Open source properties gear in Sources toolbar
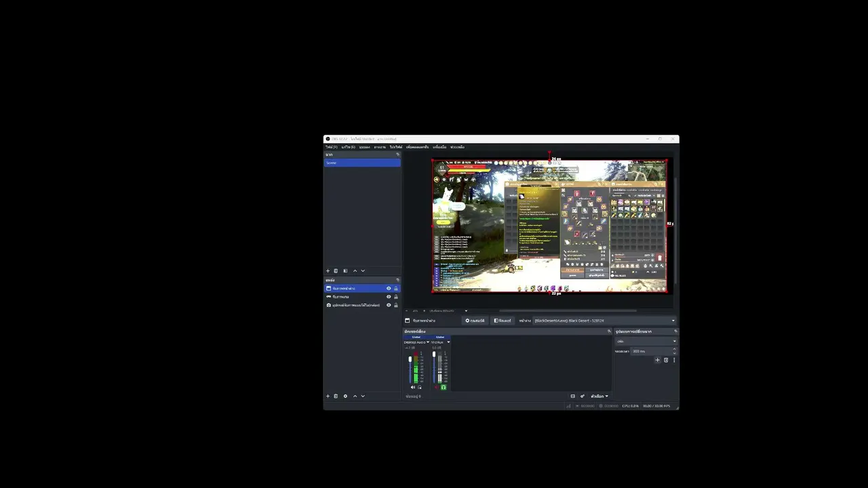 [x=345, y=396]
